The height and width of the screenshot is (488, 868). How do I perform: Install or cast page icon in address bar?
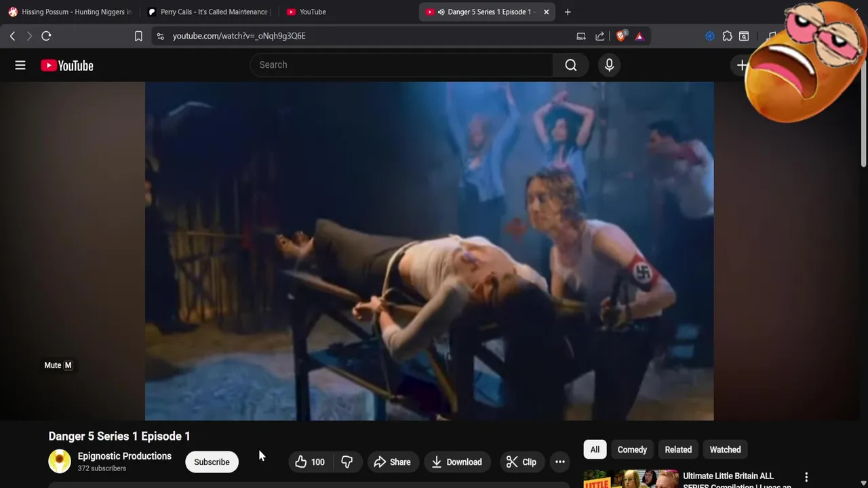point(581,36)
